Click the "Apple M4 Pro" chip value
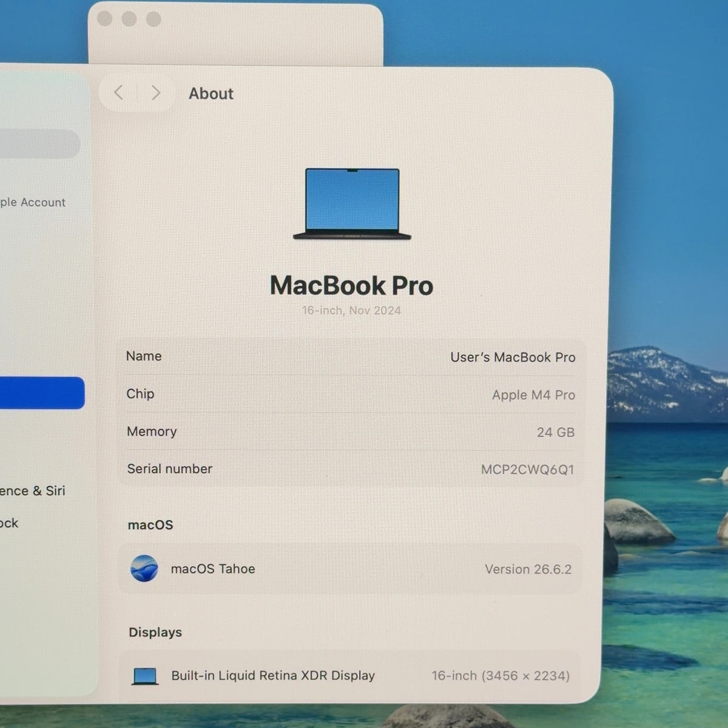Screen dimensions: 728x728 [533, 395]
